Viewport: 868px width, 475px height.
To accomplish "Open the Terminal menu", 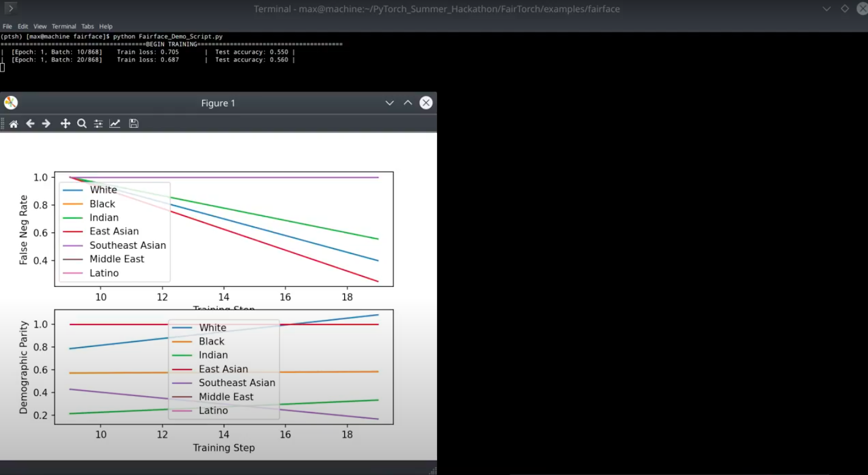I will click(x=64, y=27).
